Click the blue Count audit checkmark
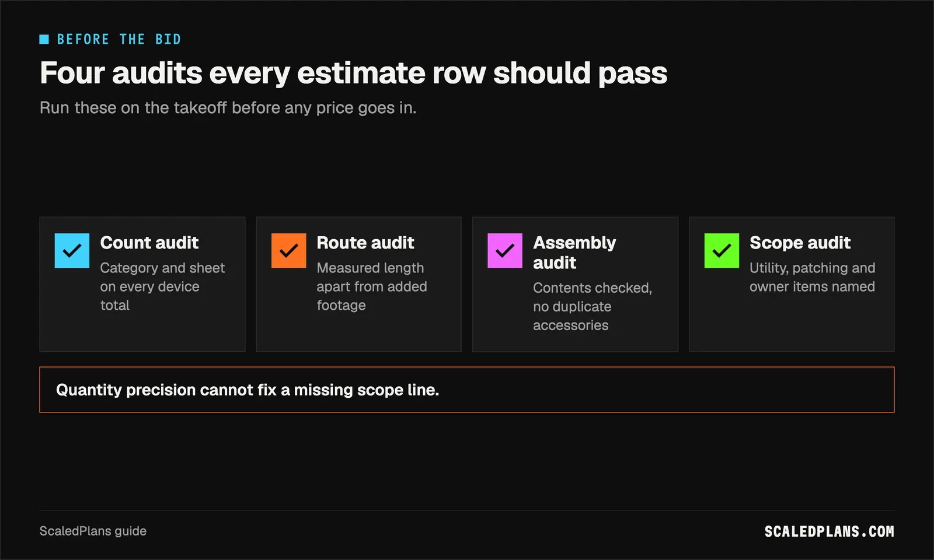Screen dimensions: 934x560 tap(72, 251)
